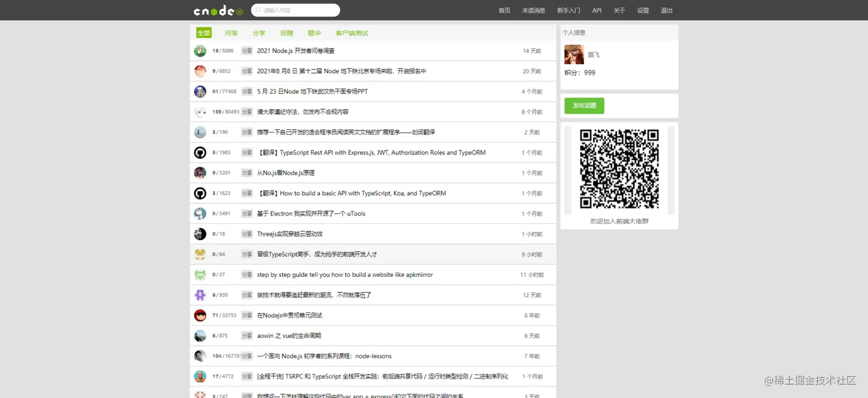868x398 pixels.
Task: Switch to the 精华 tab
Action: [x=314, y=33]
